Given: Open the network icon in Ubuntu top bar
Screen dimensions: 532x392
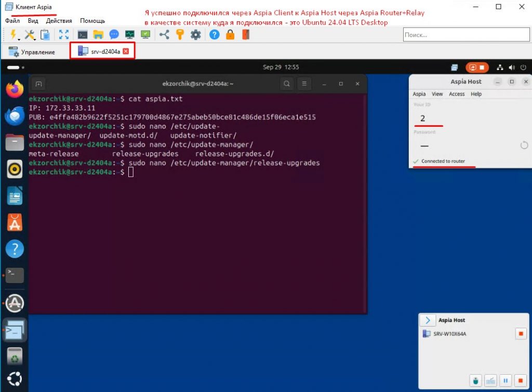Looking at the screenshot, I should click(500, 67).
